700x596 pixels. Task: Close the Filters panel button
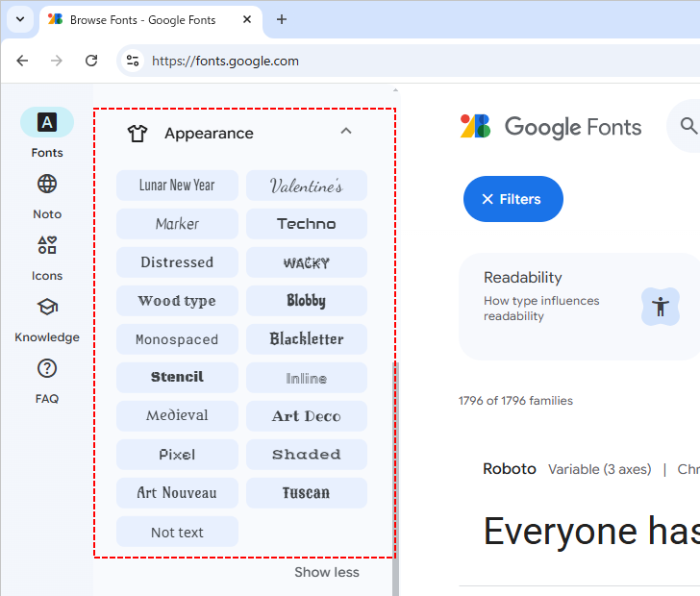click(x=512, y=199)
